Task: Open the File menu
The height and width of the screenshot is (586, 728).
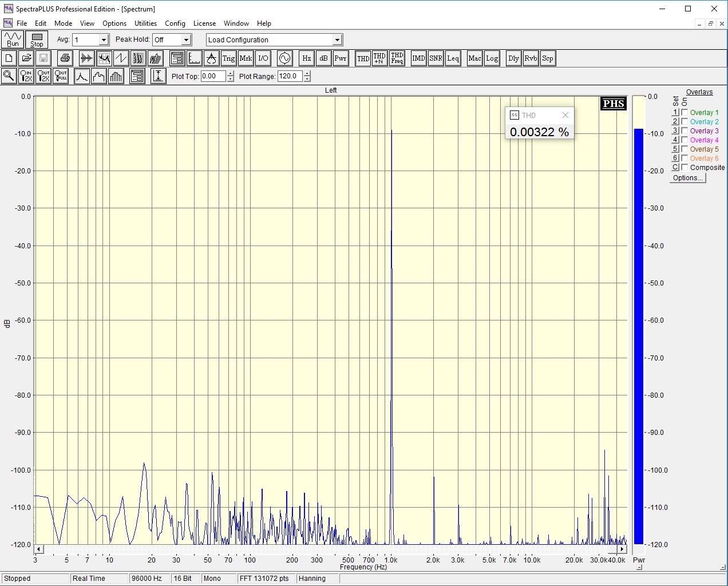Action: (22, 23)
